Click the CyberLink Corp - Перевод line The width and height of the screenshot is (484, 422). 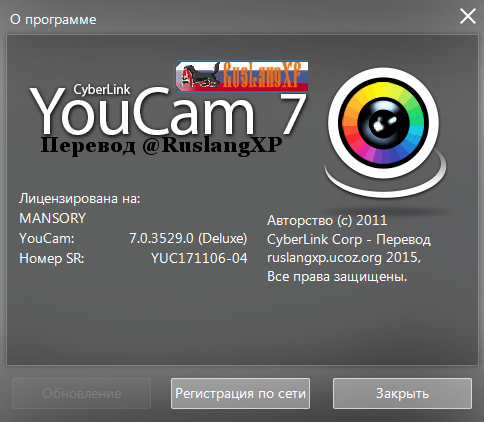point(349,239)
